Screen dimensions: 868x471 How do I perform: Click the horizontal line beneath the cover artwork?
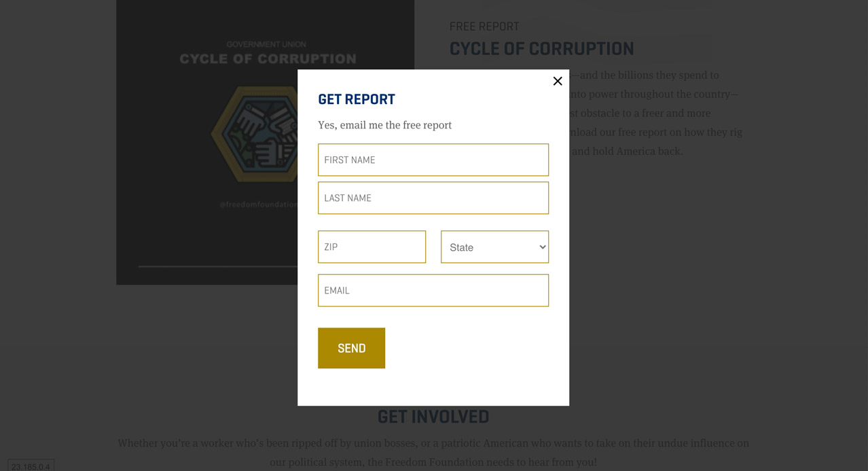217,266
